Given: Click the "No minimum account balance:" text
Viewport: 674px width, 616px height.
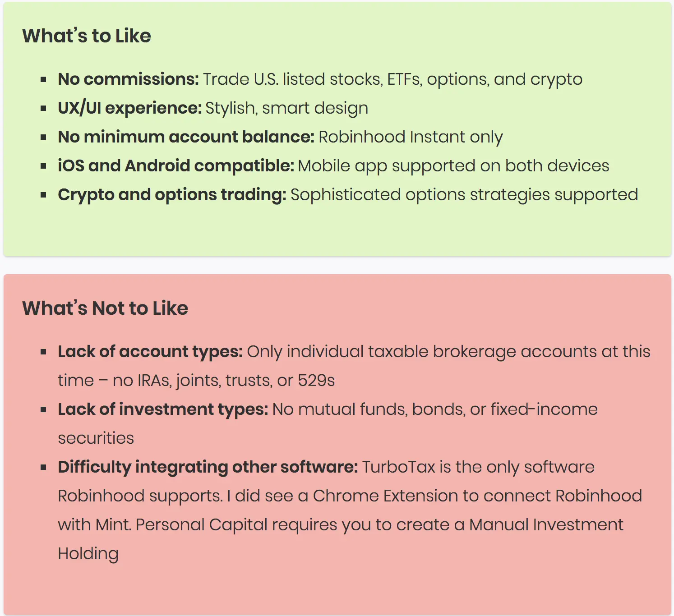Looking at the screenshot, I should (186, 137).
